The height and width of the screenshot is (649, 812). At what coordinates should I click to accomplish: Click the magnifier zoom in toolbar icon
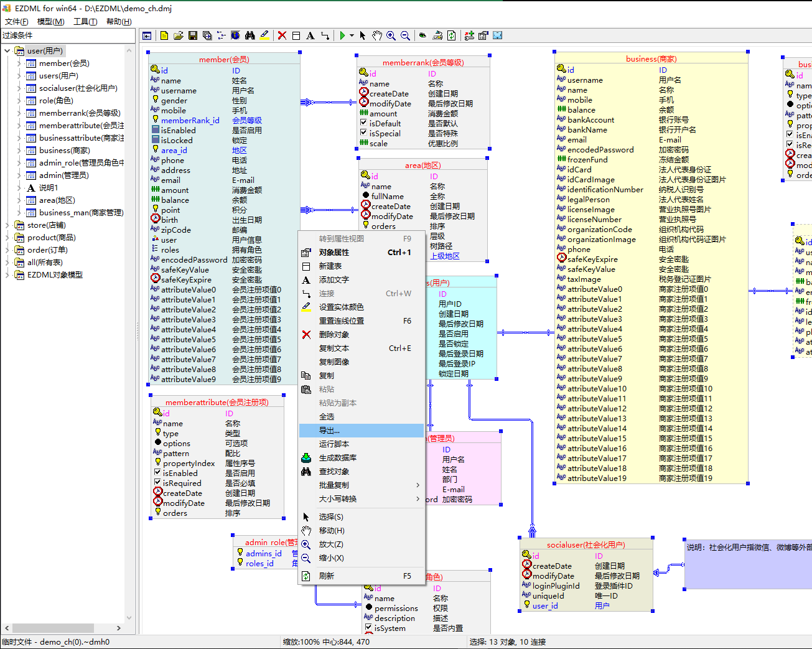(391, 35)
